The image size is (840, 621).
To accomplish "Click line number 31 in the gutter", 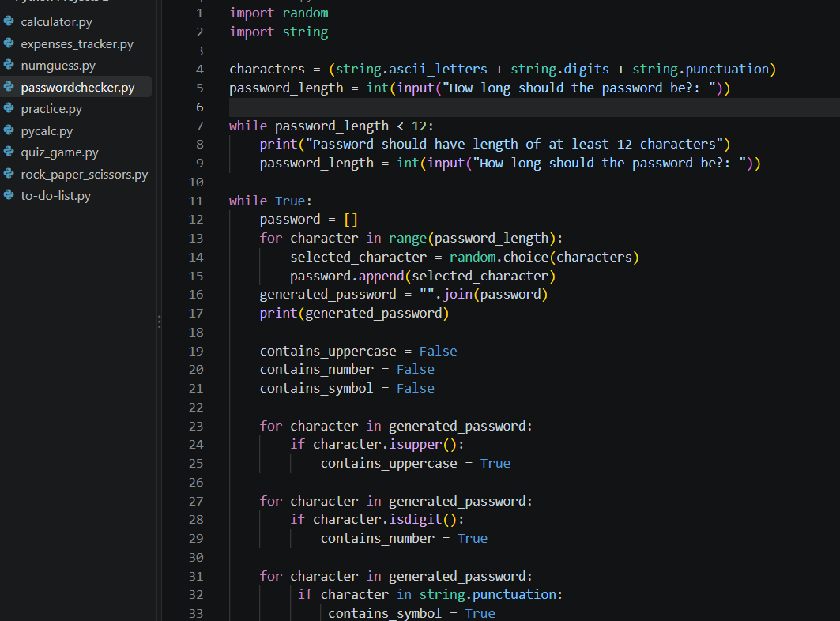I will [196, 577].
